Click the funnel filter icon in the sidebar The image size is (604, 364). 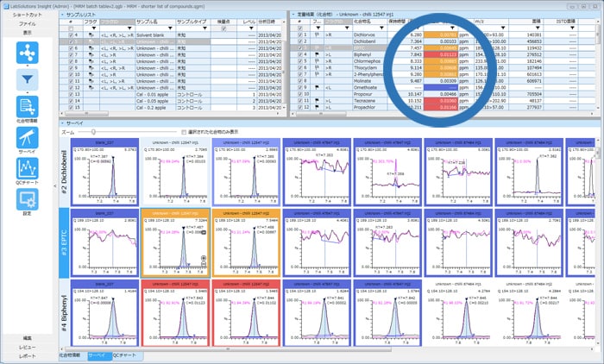[27, 79]
